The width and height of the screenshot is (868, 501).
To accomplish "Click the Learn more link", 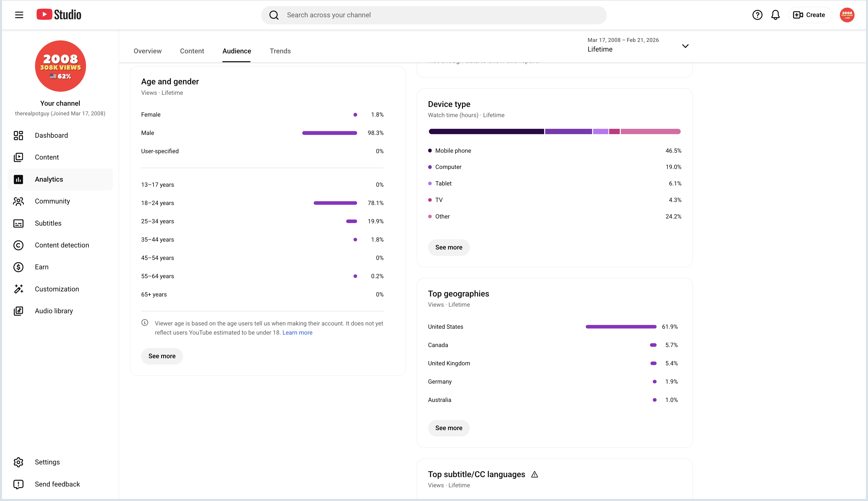I will coord(297,333).
